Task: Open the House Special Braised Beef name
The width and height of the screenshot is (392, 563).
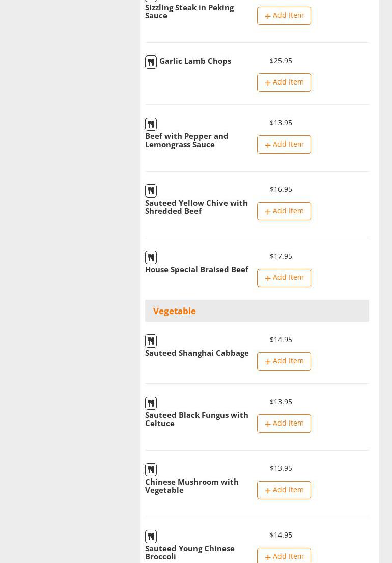Action: point(197,270)
